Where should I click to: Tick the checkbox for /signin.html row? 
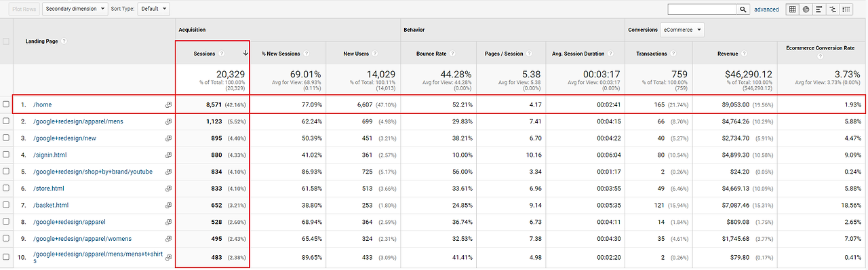6,155
